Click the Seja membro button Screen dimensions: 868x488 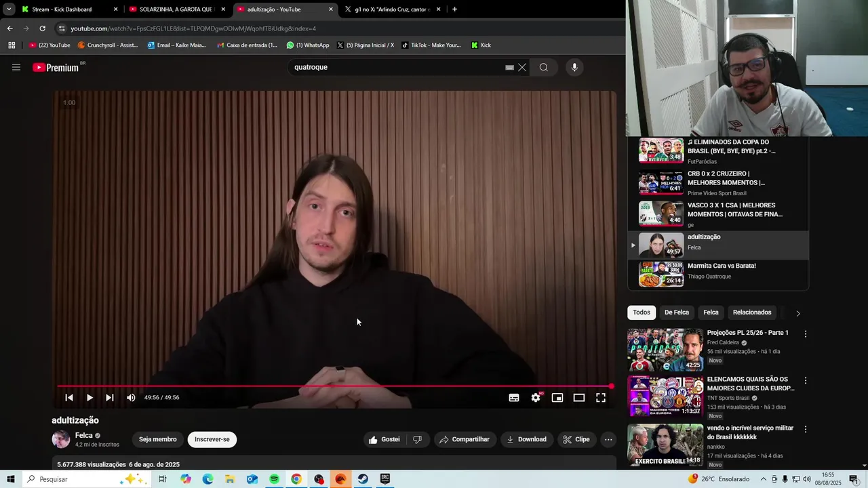(x=158, y=439)
